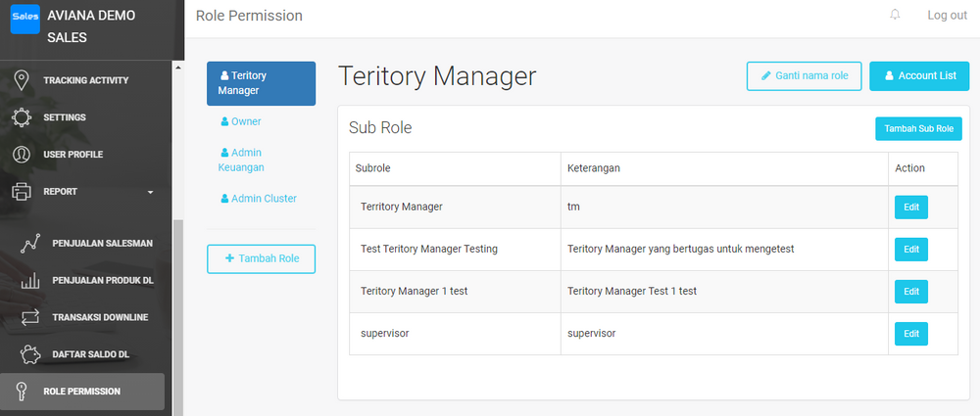The image size is (980, 416).
Task: Click the Penjualan Salesman line chart icon
Action: click(x=29, y=244)
